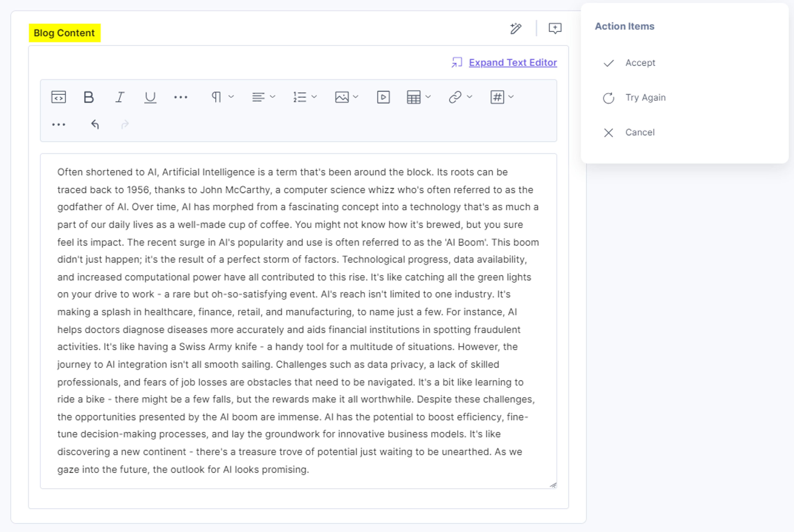
Task: Click the insert link icon
Action: (455, 97)
